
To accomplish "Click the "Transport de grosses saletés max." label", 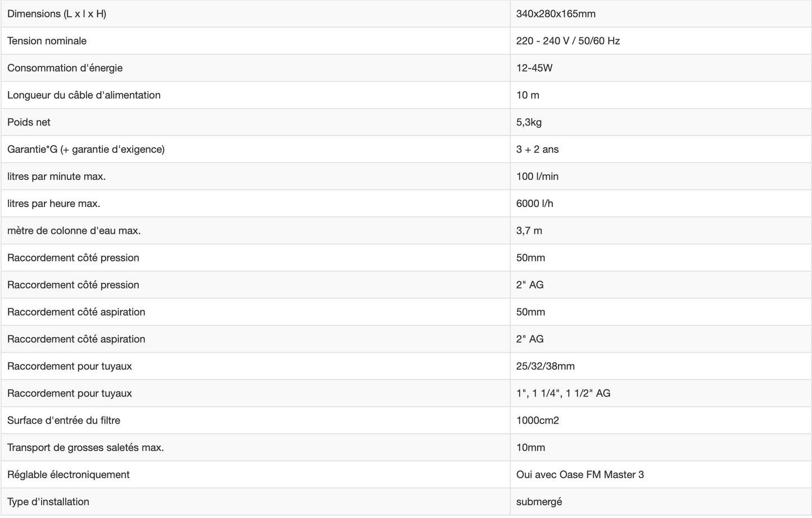I will (x=85, y=448).
